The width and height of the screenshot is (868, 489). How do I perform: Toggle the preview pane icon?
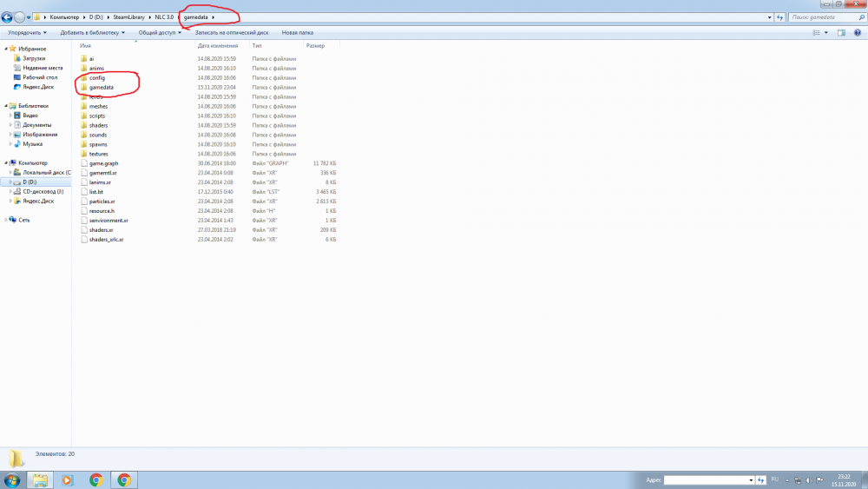pos(841,33)
